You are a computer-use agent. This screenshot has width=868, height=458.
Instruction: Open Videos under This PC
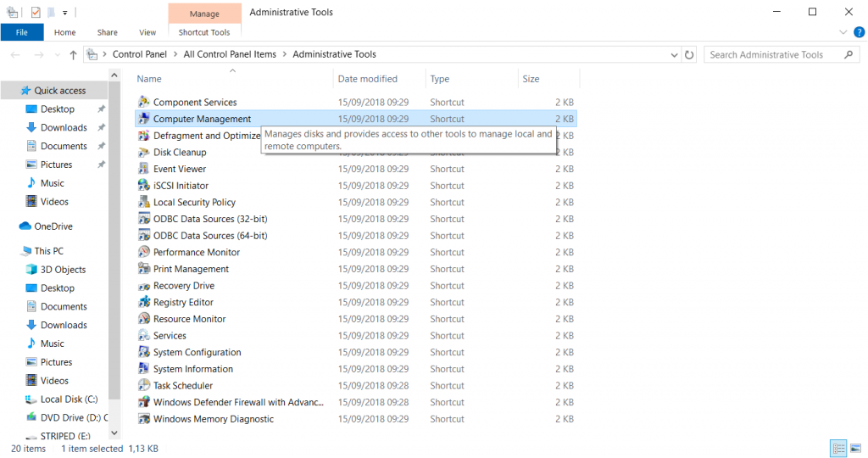(x=47, y=381)
